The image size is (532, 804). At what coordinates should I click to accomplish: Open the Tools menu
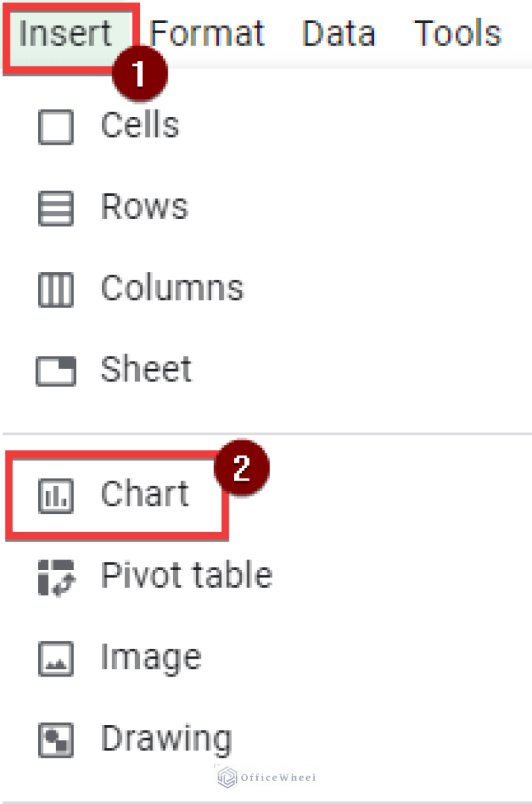[x=457, y=33]
